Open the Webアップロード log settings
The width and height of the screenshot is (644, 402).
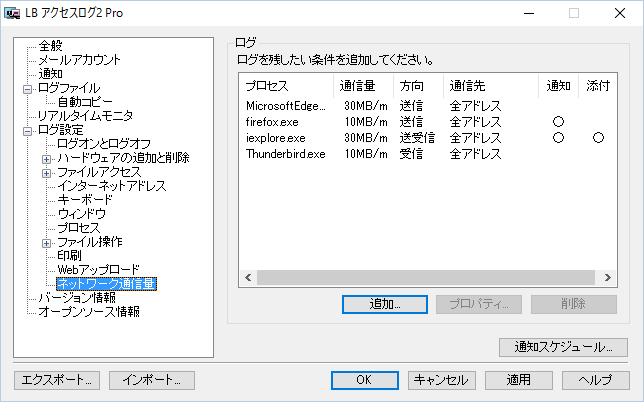click(98, 270)
